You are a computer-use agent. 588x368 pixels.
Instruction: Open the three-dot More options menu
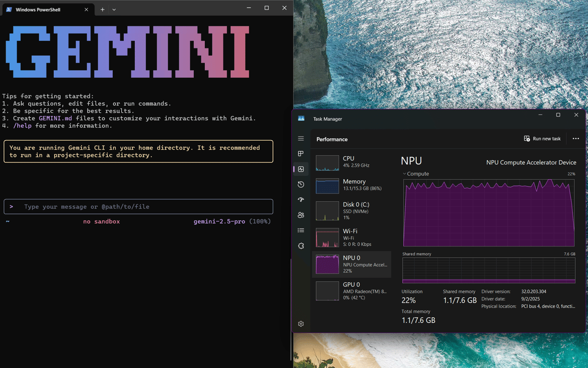point(576,138)
